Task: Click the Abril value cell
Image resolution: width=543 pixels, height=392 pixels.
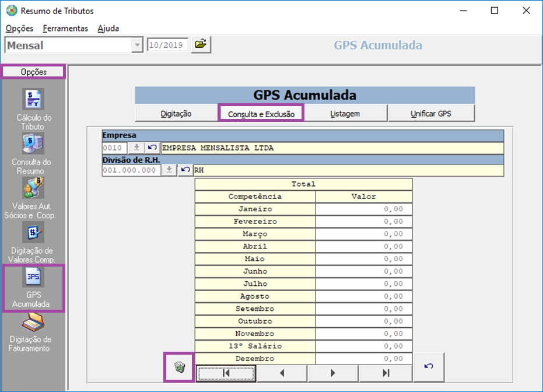Action: (363, 246)
